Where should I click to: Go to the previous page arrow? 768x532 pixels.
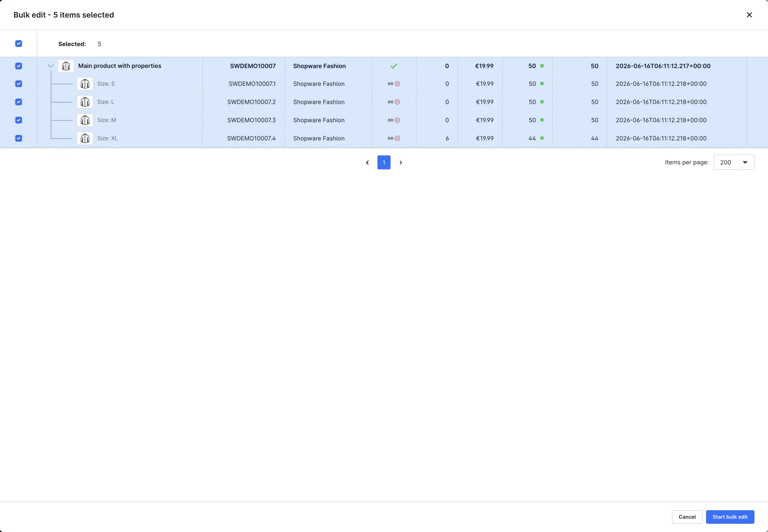pos(367,162)
